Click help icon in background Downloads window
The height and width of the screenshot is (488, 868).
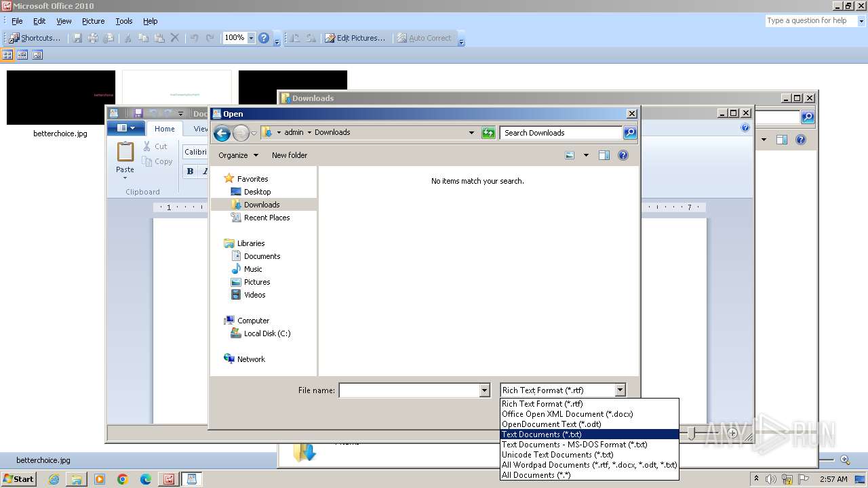click(801, 140)
